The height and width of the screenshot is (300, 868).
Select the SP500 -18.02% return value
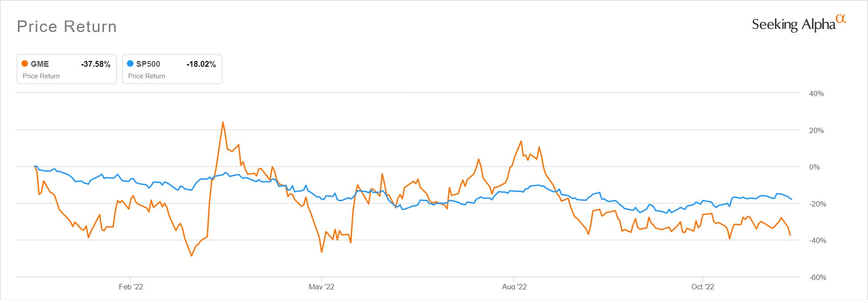tap(201, 64)
